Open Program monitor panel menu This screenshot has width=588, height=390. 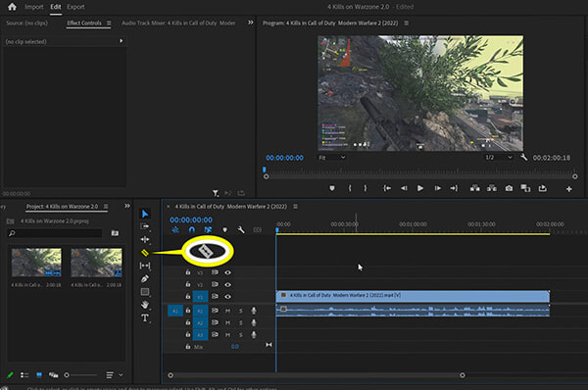[x=406, y=23]
